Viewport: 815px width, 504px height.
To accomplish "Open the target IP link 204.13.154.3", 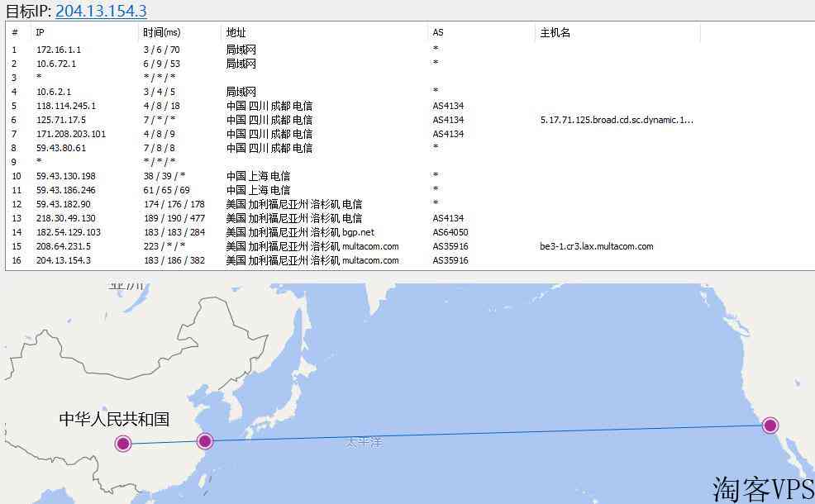I will tap(101, 11).
